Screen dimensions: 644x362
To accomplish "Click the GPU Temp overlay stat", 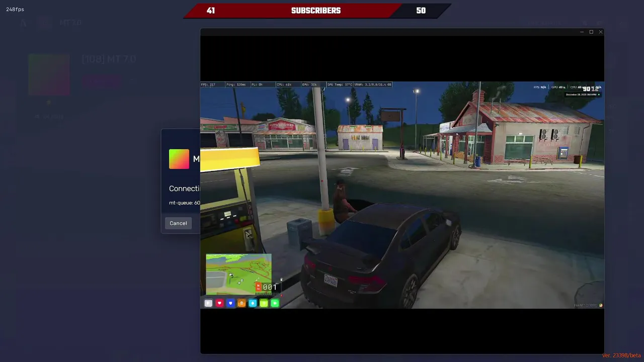I will tap(340, 84).
